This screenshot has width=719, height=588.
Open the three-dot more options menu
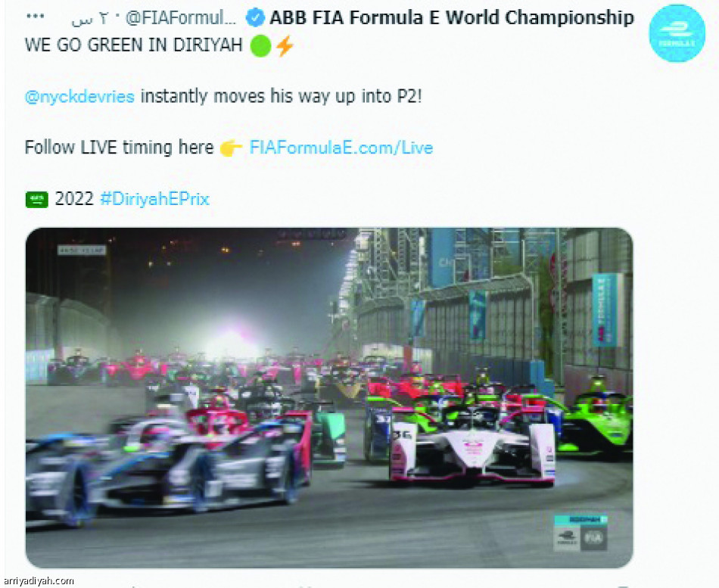pyautogui.click(x=35, y=17)
